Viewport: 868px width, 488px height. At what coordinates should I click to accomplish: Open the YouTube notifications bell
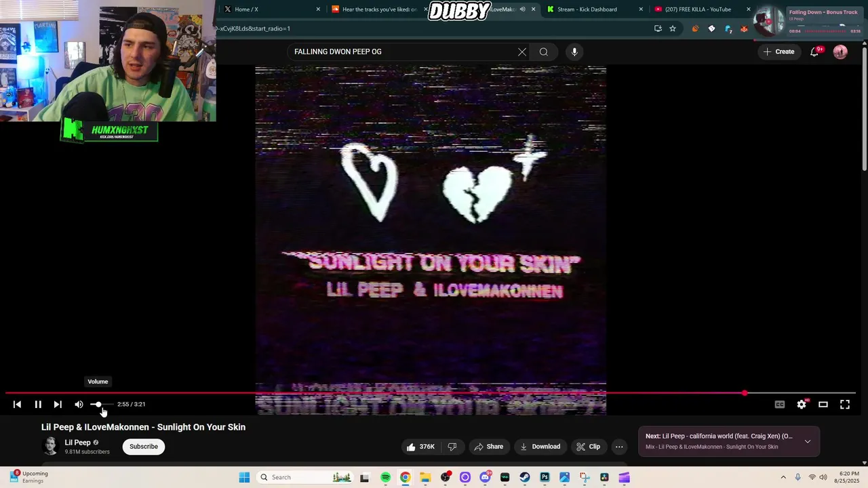coord(816,52)
